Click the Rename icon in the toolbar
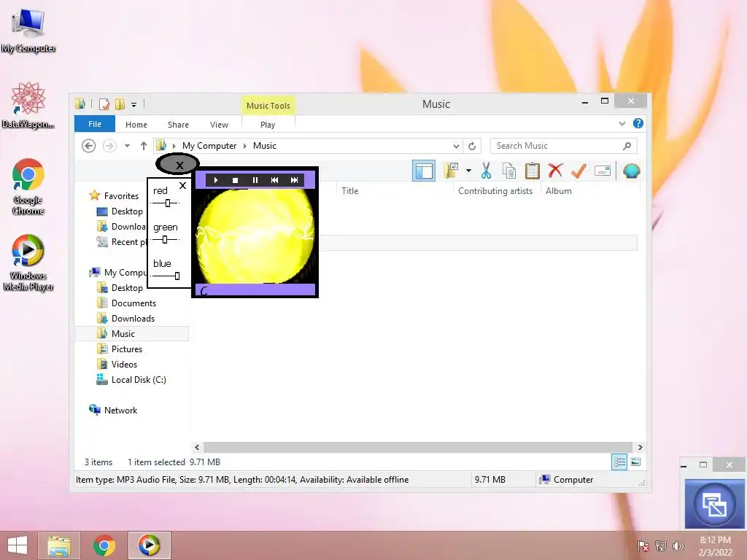Viewport: 747px width, 560px height. click(603, 171)
